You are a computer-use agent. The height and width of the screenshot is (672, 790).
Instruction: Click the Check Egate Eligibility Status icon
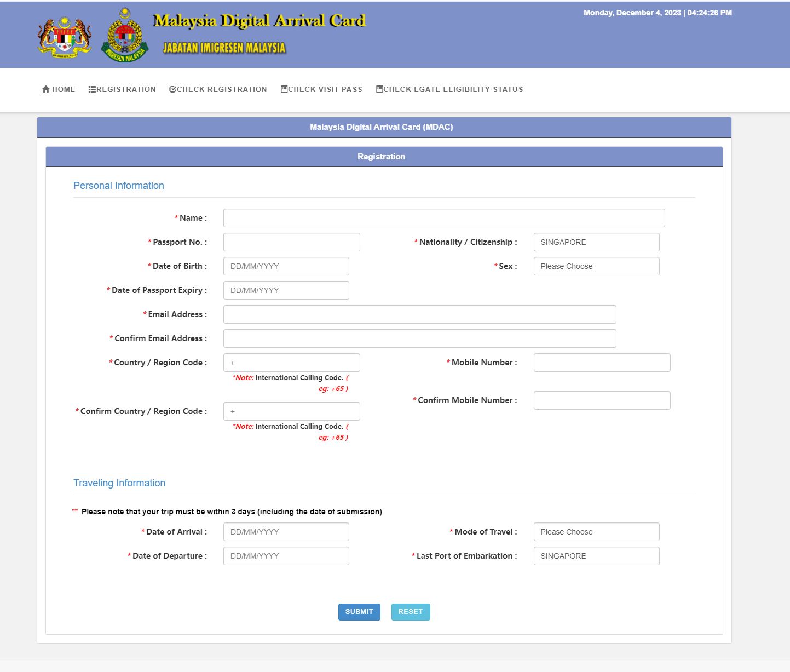[x=379, y=89]
